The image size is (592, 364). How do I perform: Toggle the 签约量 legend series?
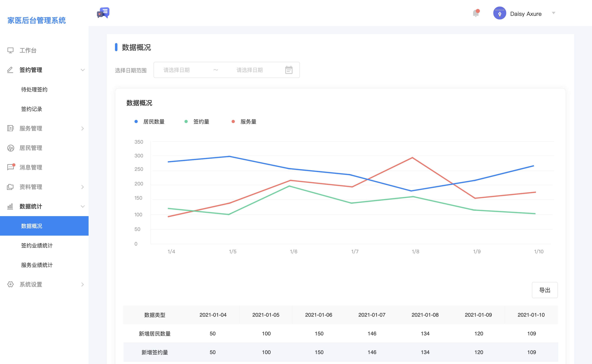197,122
